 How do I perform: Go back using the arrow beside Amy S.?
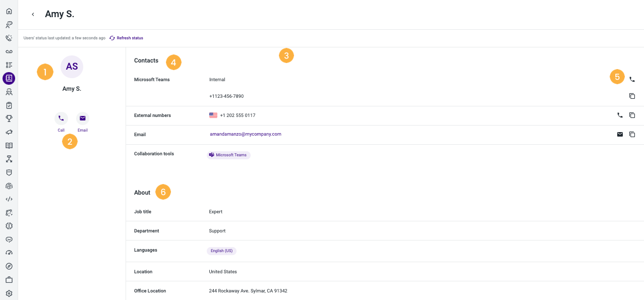[x=33, y=15]
